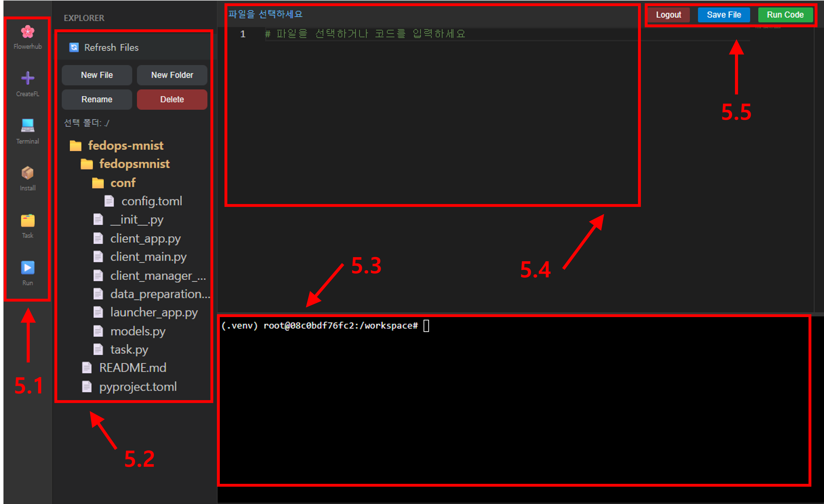Open README.md in the file tree
Screen dimensions: 824x504
[132, 368]
